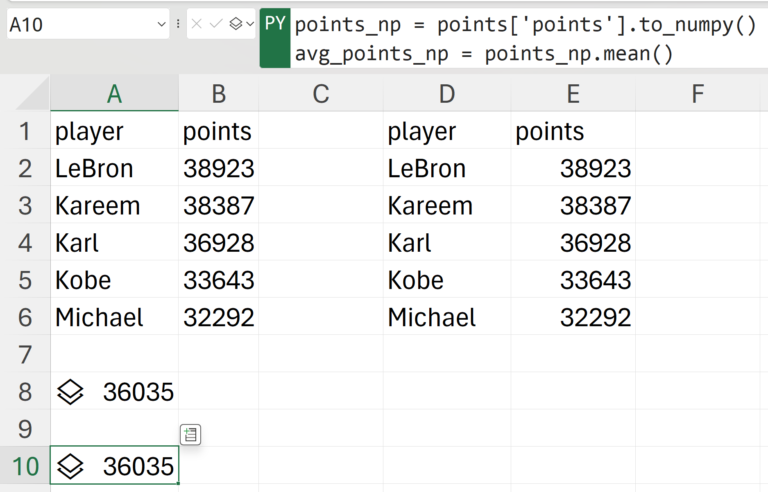Cancel the formula entry with X icon
Screen dimensions: 768x492
(197, 24)
